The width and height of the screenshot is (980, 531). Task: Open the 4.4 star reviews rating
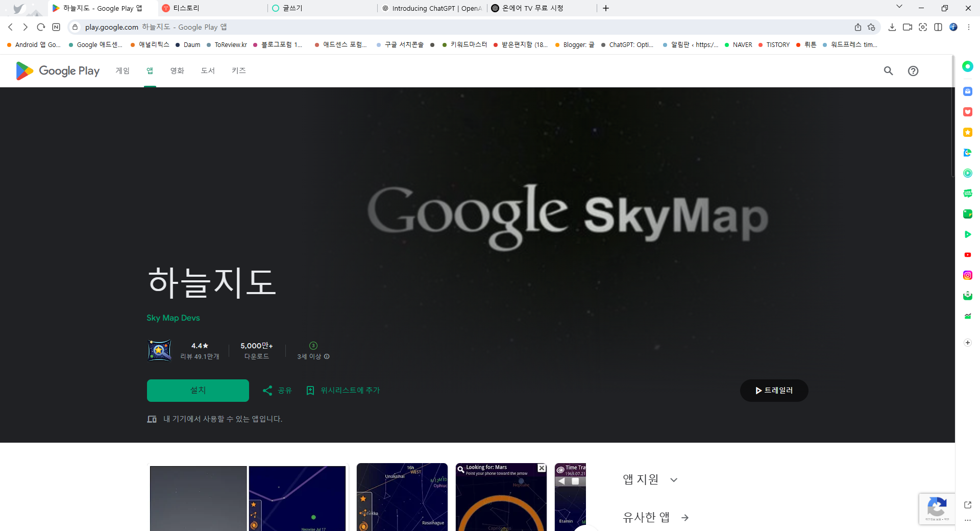[200, 351]
